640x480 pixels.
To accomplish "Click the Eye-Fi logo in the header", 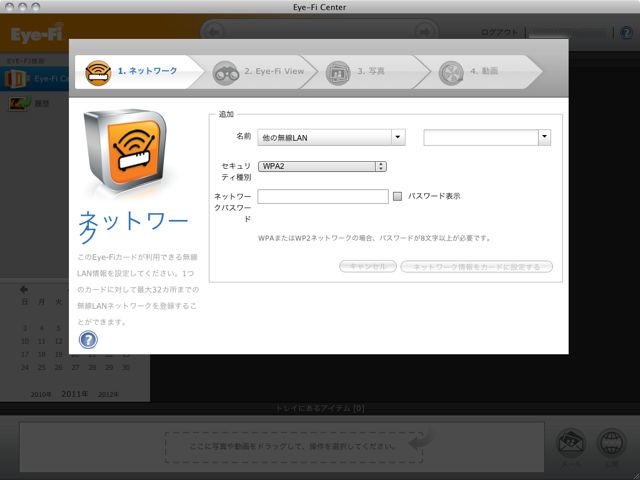I will (37, 33).
